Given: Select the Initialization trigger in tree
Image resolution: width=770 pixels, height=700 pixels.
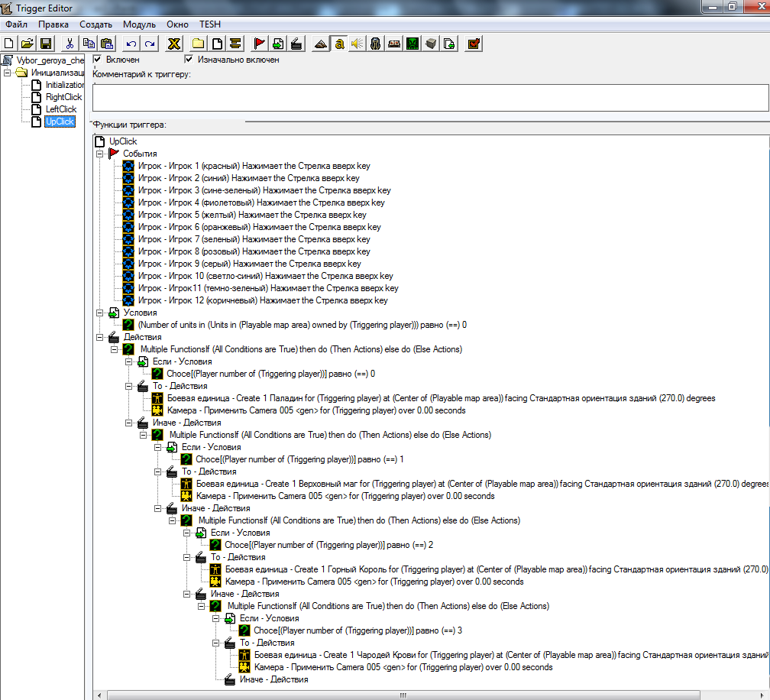Looking at the screenshot, I should click(x=65, y=85).
